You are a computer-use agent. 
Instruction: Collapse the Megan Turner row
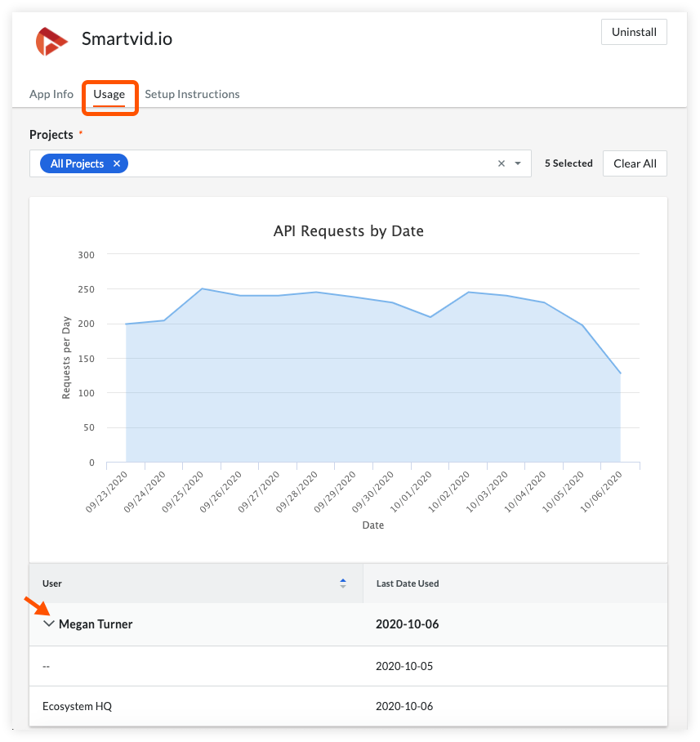[49, 624]
